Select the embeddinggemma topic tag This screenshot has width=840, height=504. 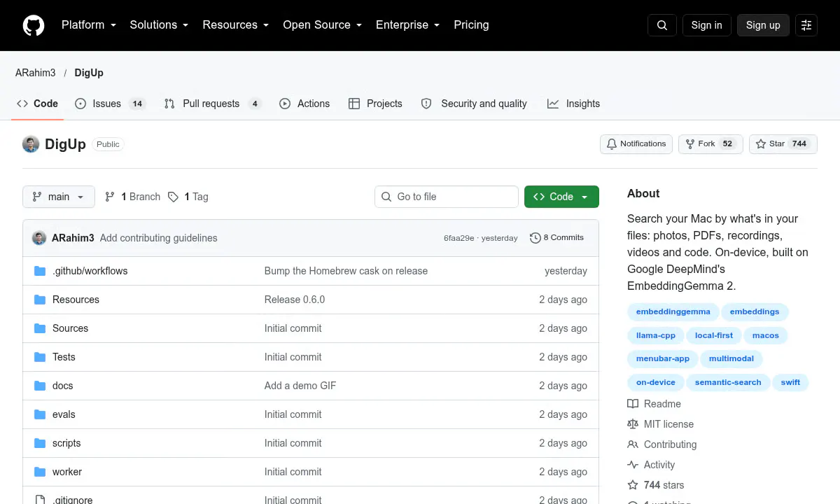click(673, 312)
